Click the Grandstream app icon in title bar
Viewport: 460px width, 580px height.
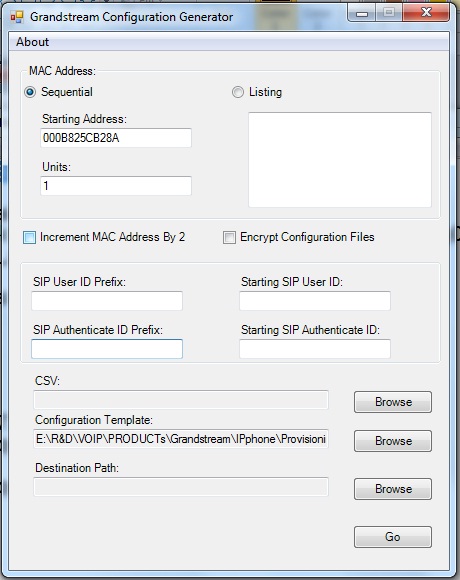(x=17, y=17)
